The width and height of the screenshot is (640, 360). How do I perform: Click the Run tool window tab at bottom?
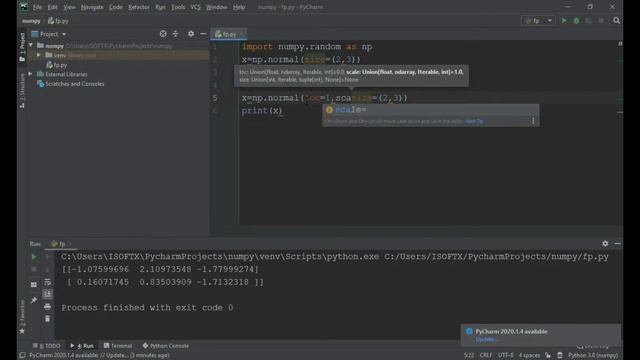(x=82, y=346)
